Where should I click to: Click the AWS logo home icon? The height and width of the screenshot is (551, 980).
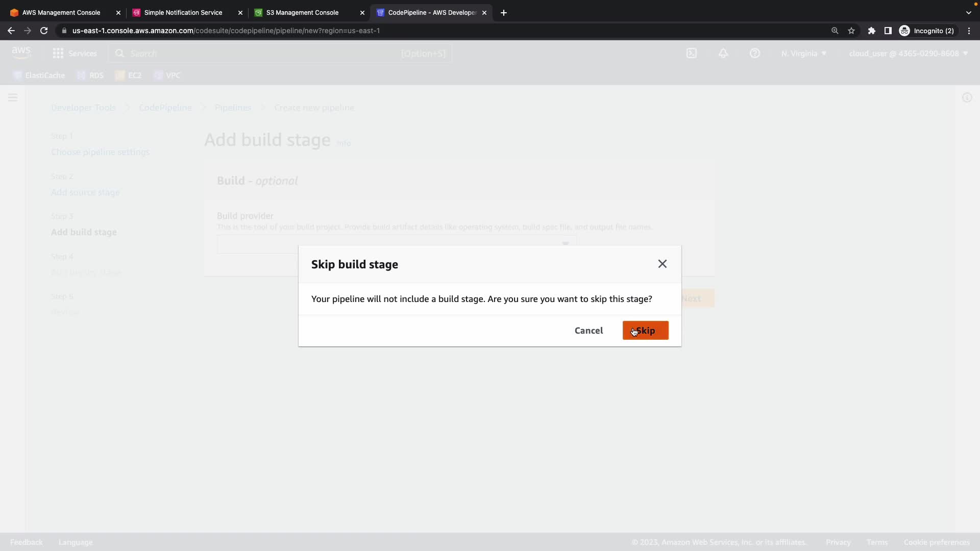21,52
